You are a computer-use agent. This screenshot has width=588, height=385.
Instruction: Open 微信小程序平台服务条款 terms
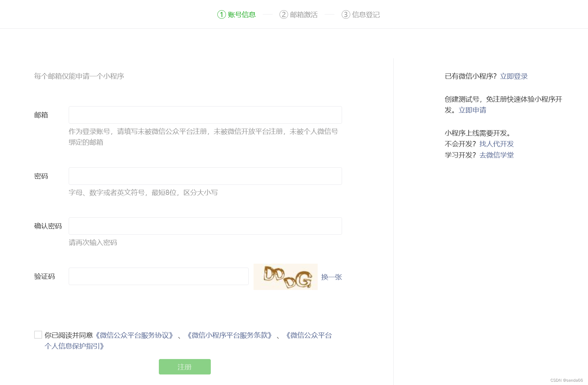[x=230, y=335]
